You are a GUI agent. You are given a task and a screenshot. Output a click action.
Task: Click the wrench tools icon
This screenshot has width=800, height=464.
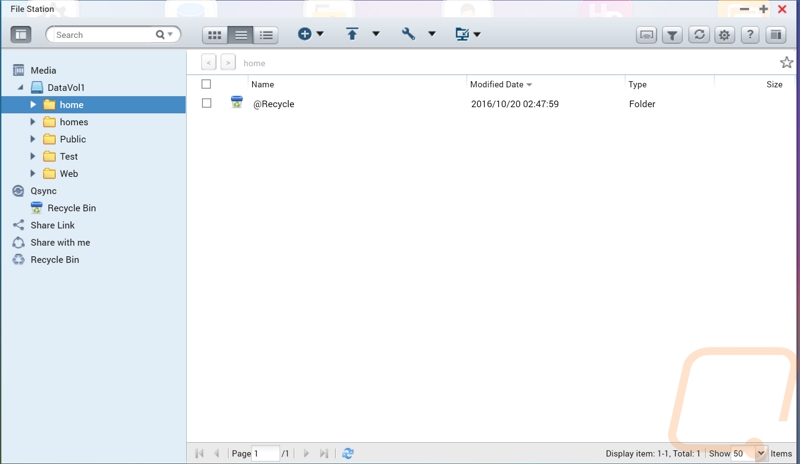[x=408, y=34]
